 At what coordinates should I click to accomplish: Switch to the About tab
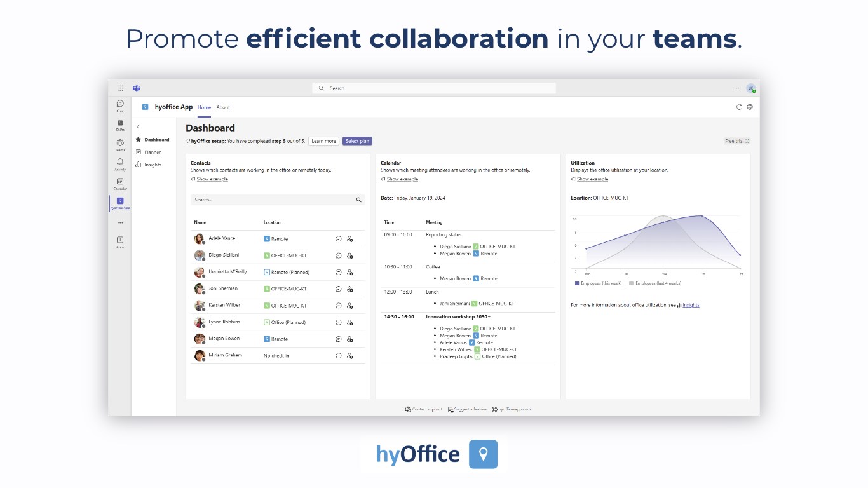point(223,107)
